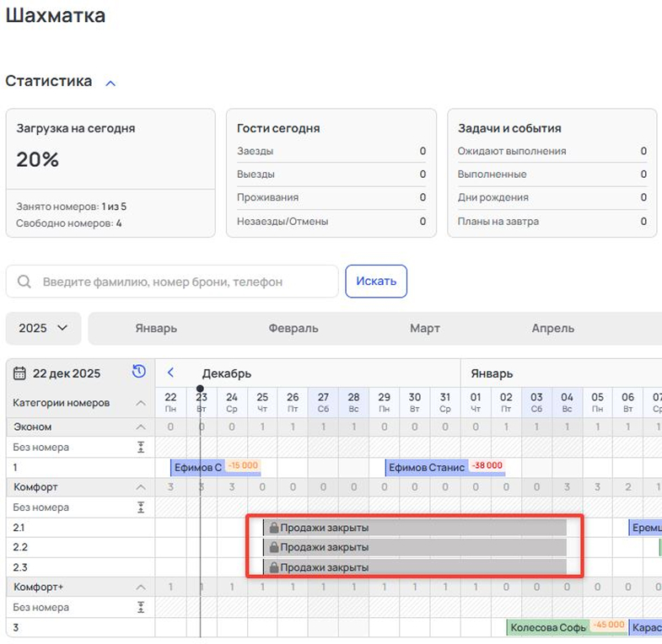Click the magnifier icon in search field

[x=25, y=282]
